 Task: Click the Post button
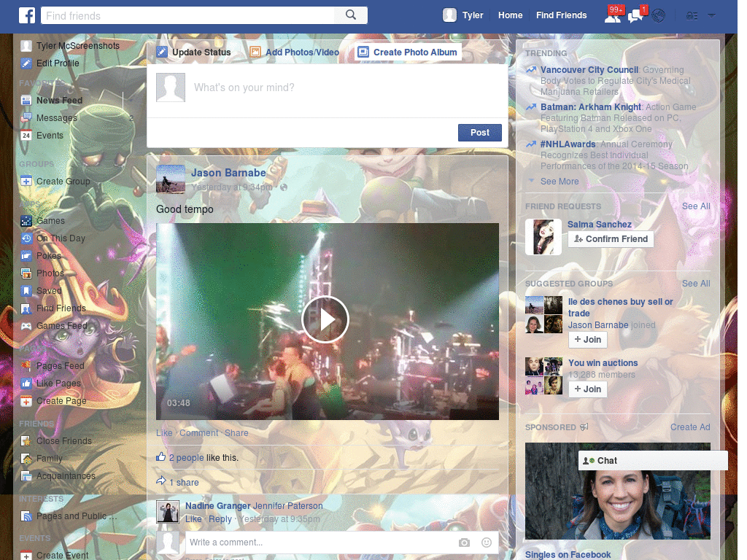(x=480, y=133)
